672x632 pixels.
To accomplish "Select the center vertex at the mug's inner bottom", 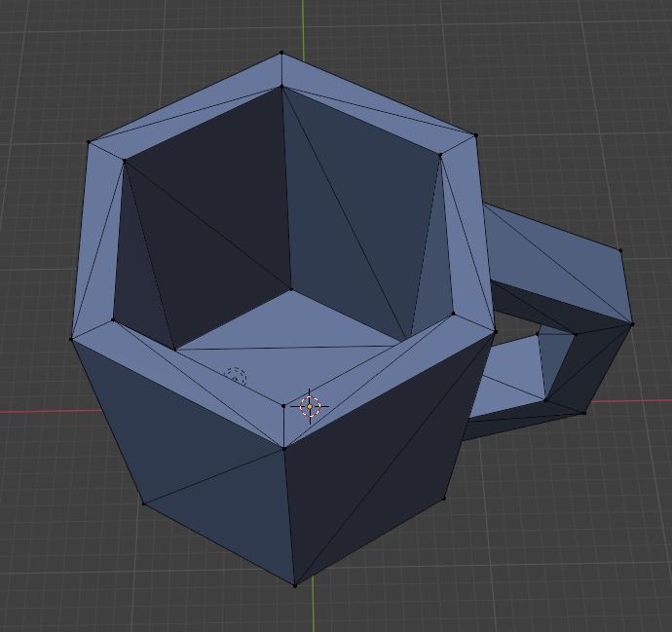I will click(291, 289).
